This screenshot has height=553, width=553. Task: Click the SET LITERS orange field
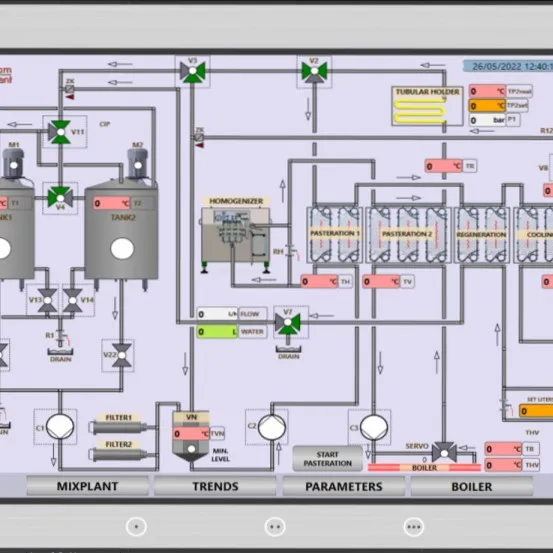click(x=536, y=411)
